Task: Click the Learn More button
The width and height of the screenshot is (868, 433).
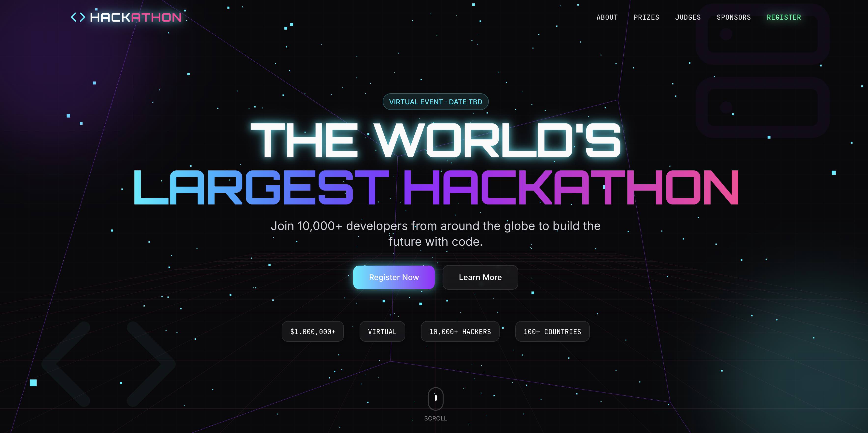Action: 480,277
